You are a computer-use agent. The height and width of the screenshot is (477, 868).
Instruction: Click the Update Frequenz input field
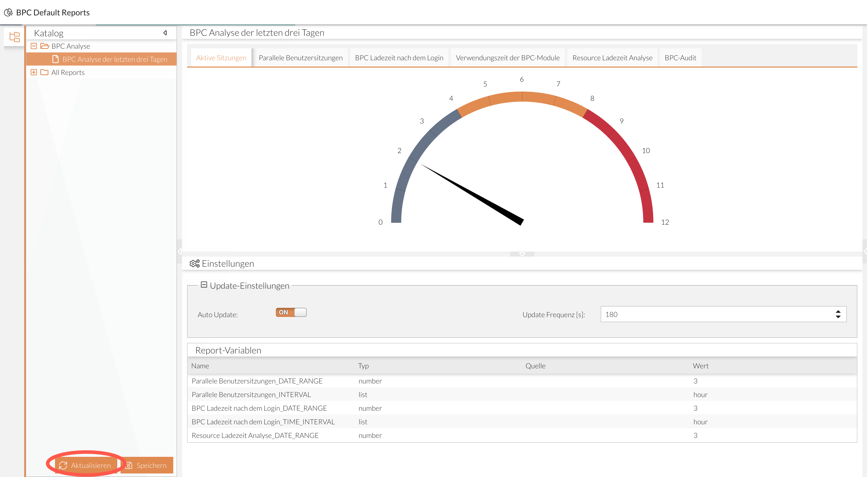point(714,314)
